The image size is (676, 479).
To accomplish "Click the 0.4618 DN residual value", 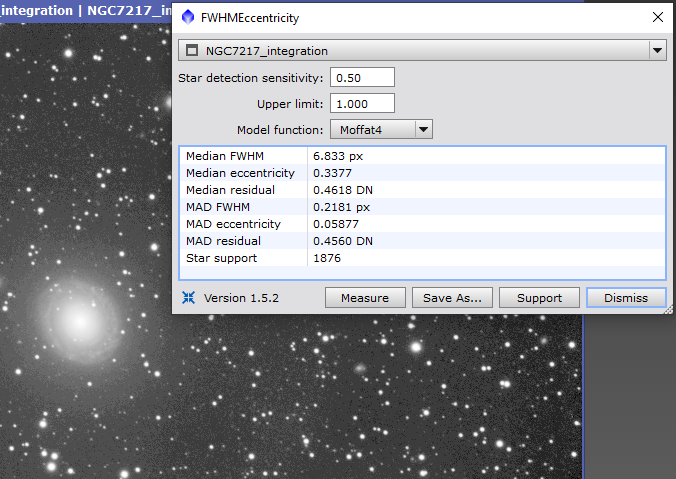I will (343, 190).
